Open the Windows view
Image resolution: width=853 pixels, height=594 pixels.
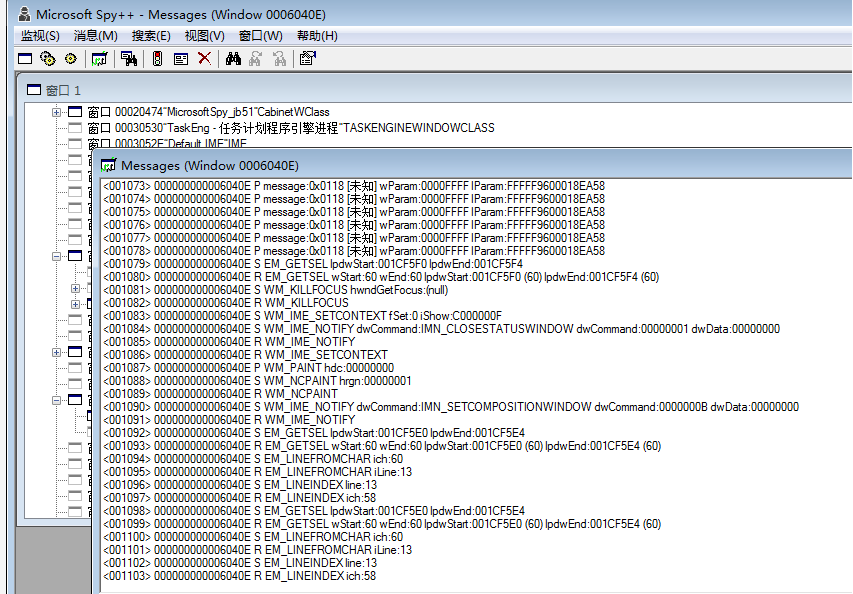point(24,58)
